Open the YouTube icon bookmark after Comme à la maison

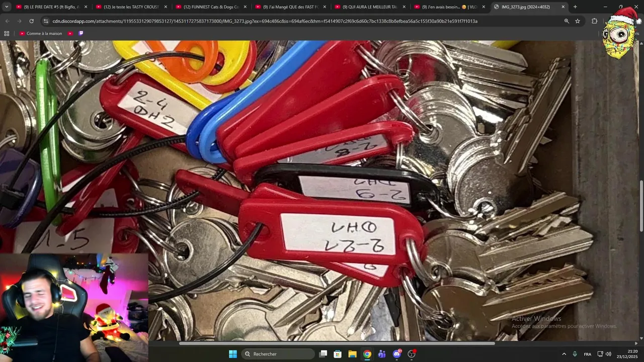coord(70,33)
